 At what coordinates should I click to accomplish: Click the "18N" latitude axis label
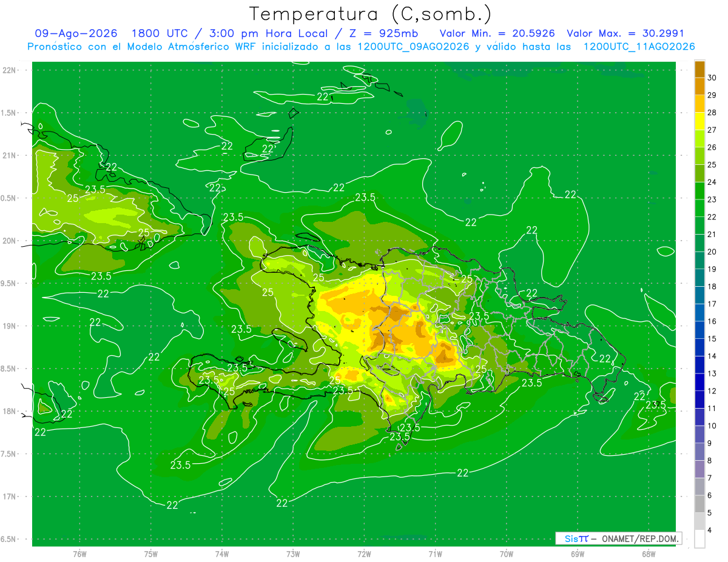(x=9, y=411)
